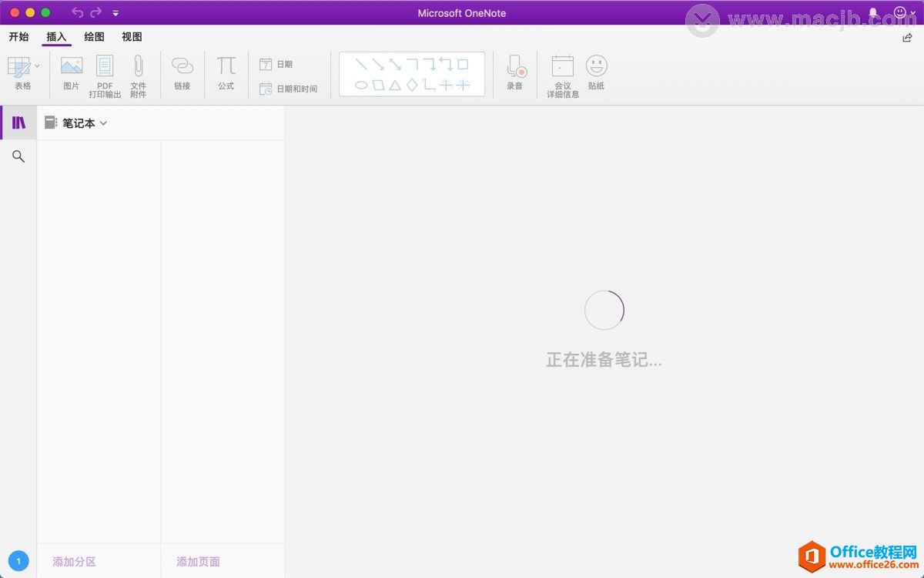Click the search icon in the sidebar
Viewport: 924px width, 578px height.
click(x=18, y=156)
